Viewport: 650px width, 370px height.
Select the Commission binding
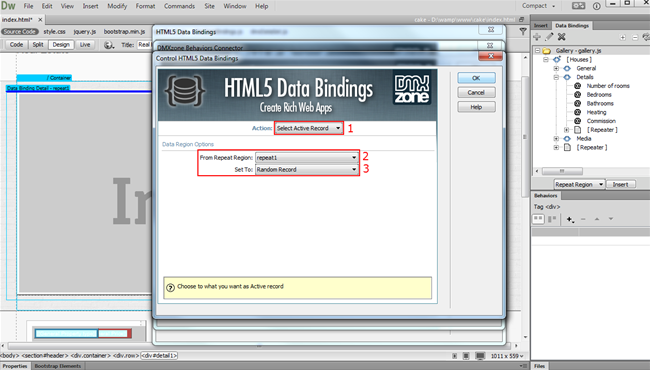601,121
